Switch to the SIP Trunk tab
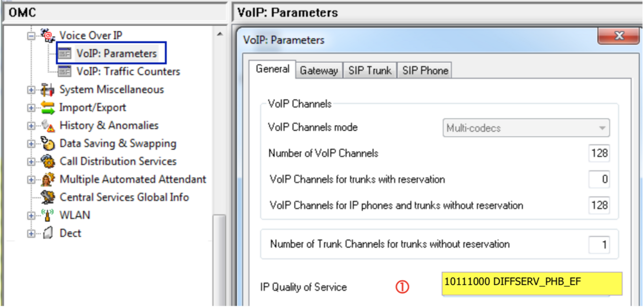The height and width of the screenshot is (308, 644). coord(370,71)
